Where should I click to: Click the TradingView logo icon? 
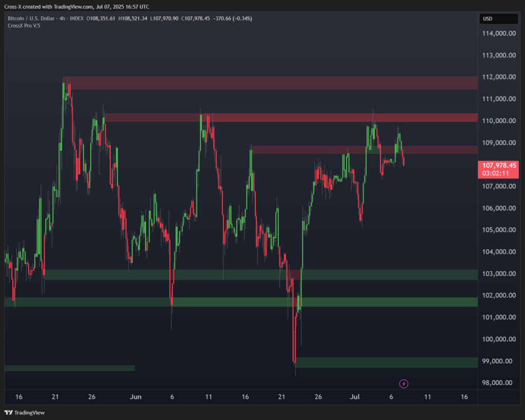point(9,412)
